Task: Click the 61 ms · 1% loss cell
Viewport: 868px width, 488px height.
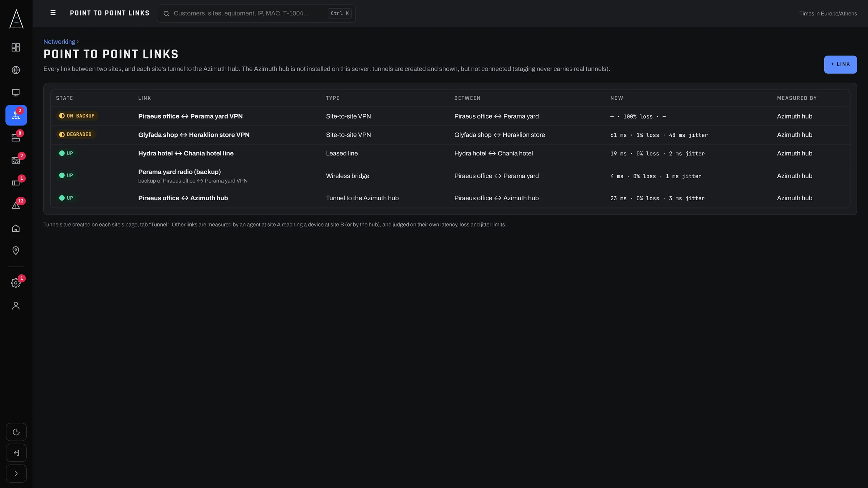Action: (659, 135)
